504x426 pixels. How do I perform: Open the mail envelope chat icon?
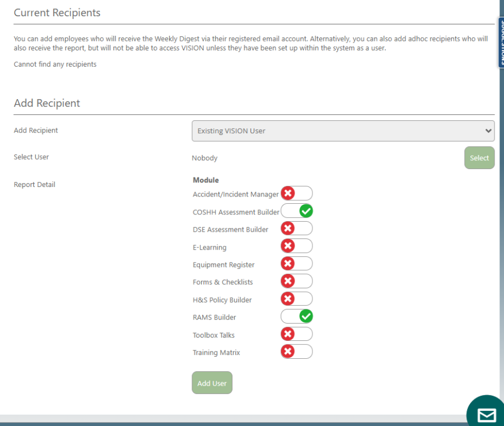(x=486, y=414)
